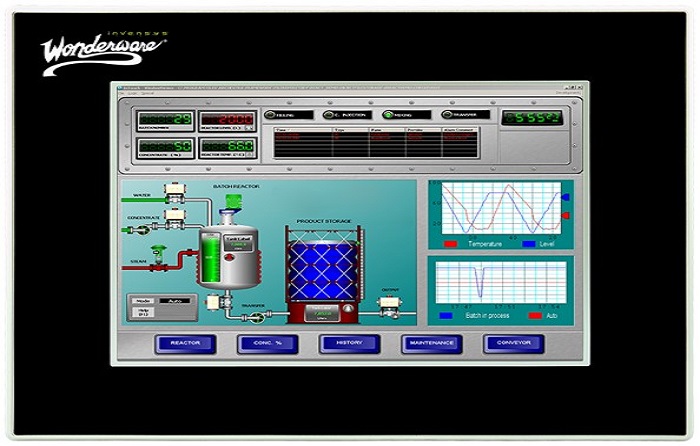Screen dimensions: 700x446
Task: Click the Mode label in control box
Action: coord(143,301)
